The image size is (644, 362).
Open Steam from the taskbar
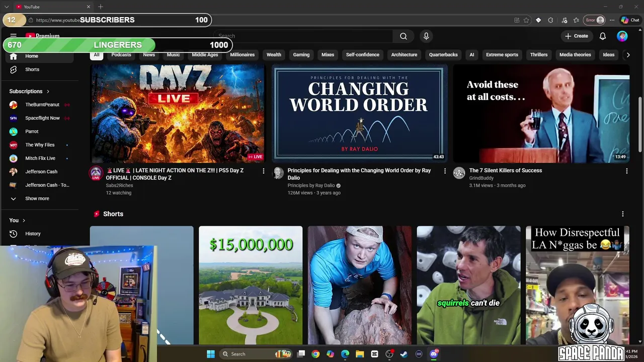tap(404, 354)
